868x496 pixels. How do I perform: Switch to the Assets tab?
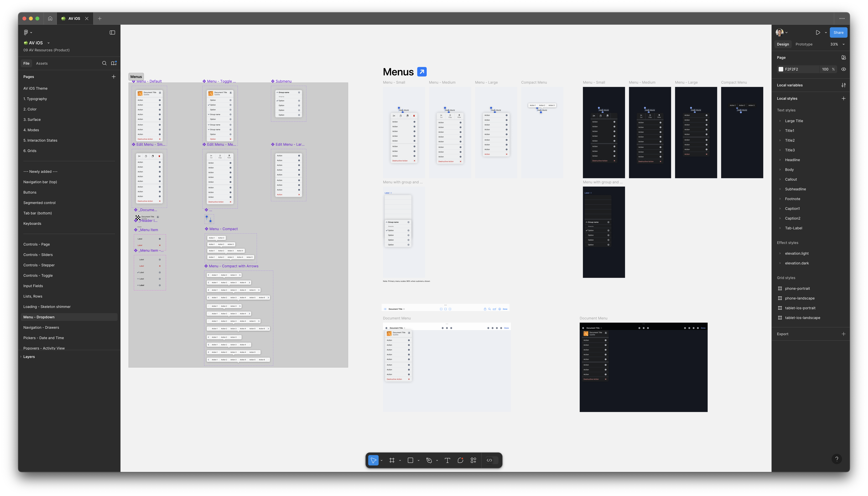(x=42, y=63)
